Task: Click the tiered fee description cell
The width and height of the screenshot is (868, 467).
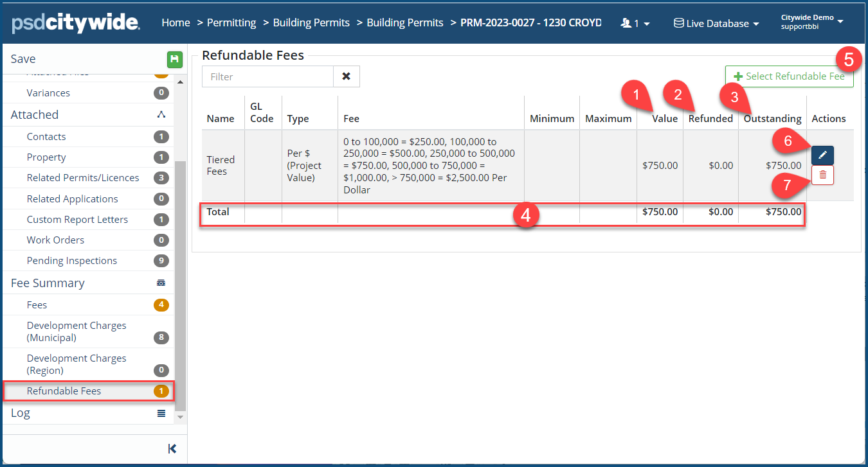Action: click(430, 166)
